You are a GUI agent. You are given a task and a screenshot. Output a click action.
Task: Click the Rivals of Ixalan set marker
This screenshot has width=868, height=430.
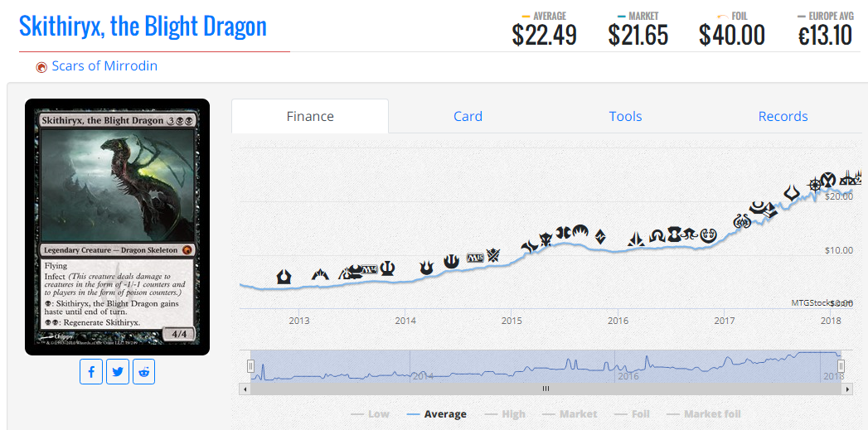point(846,179)
